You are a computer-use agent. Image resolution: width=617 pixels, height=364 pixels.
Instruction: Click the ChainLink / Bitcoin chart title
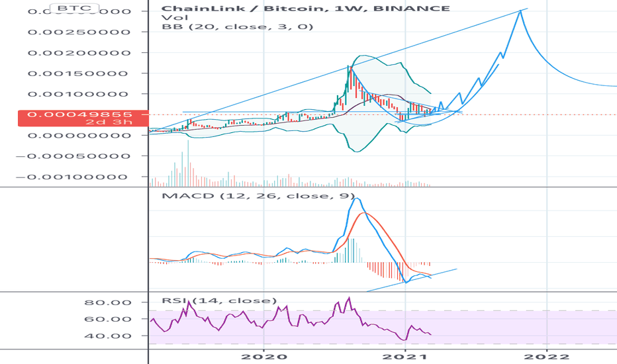click(x=305, y=8)
